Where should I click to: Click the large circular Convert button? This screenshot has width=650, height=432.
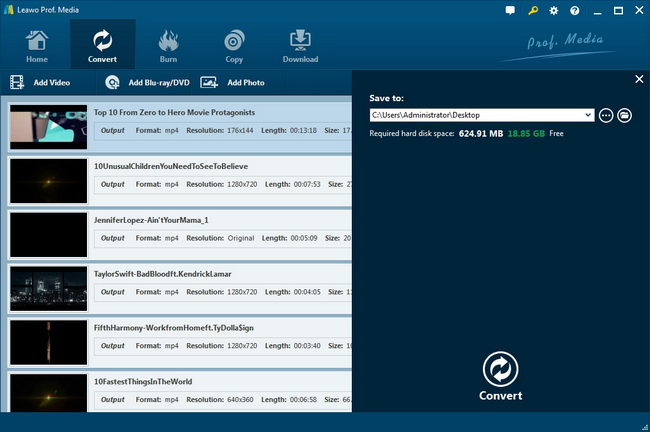coord(500,369)
